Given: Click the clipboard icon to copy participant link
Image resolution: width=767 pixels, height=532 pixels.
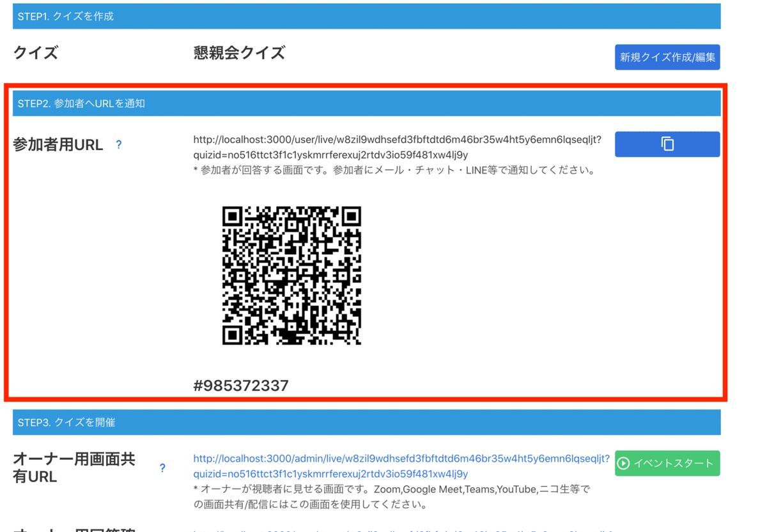Looking at the screenshot, I should (x=667, y=144).
